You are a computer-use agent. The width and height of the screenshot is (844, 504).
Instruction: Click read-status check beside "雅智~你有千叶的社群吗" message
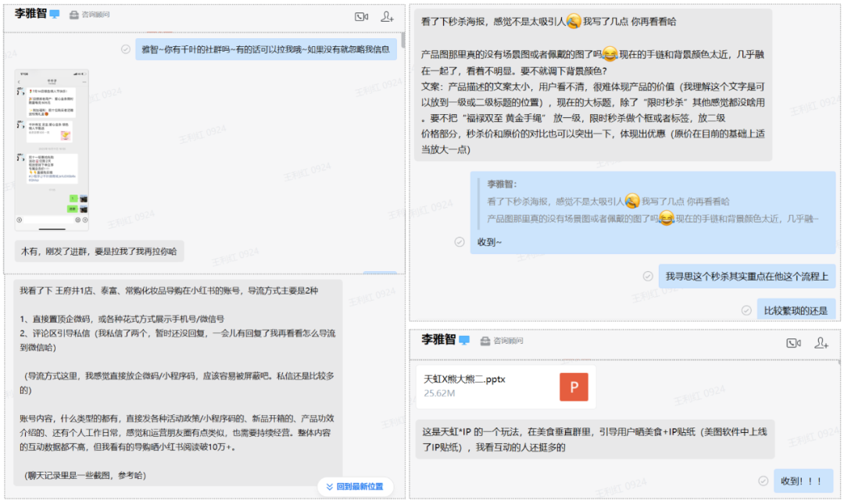(126, 48)
